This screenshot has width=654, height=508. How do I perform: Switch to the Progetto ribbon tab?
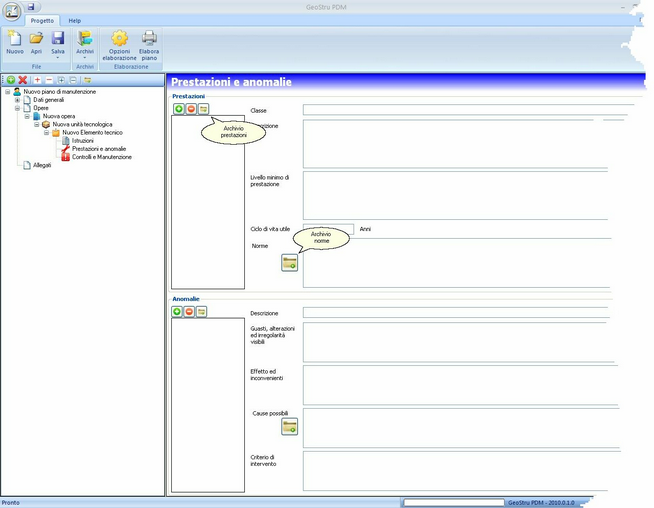pos(42,20)
